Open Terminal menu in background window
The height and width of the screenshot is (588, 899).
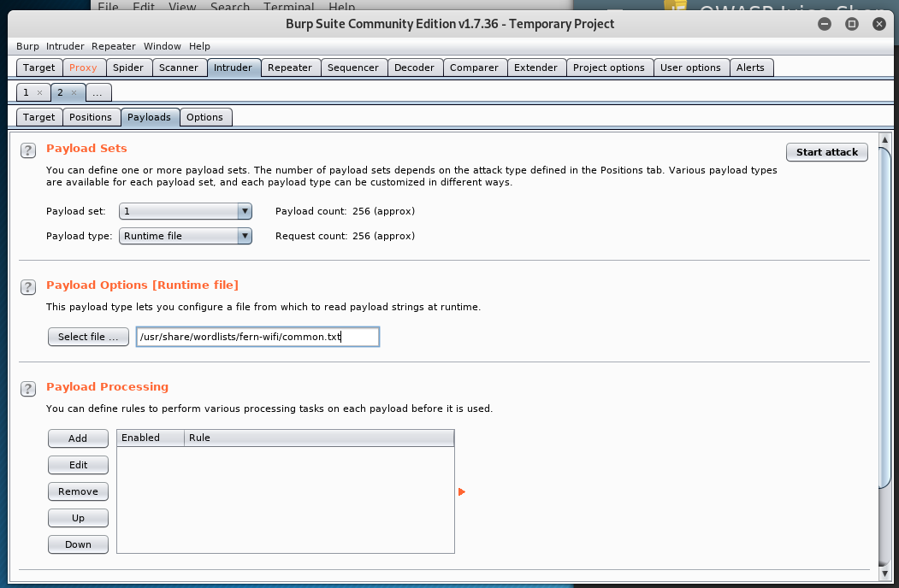(289, 6)
